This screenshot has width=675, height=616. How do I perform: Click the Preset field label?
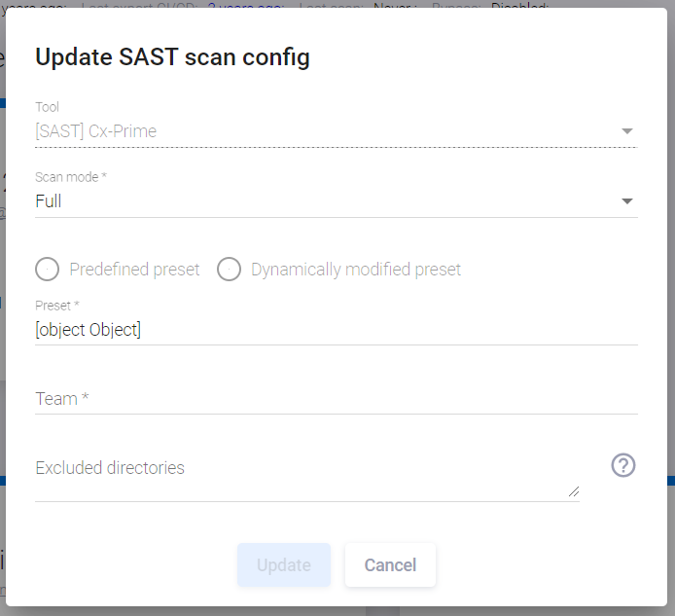(x=56, y=306)
